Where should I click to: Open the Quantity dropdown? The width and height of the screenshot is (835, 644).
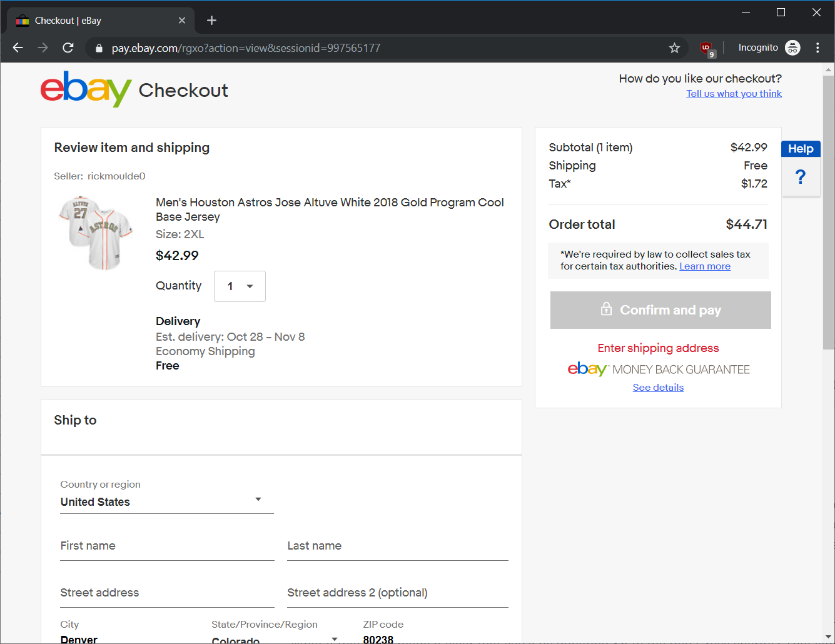(240, 286)
